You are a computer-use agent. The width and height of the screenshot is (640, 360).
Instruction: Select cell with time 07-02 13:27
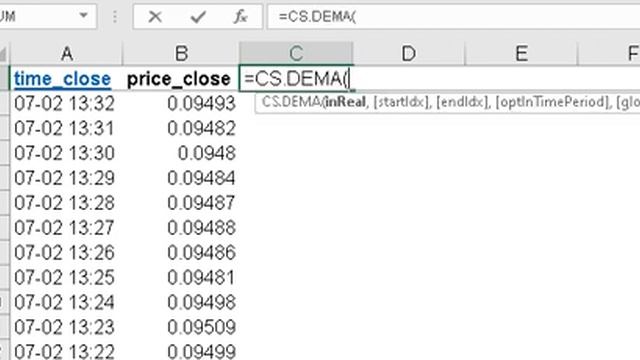click(66, 228)
